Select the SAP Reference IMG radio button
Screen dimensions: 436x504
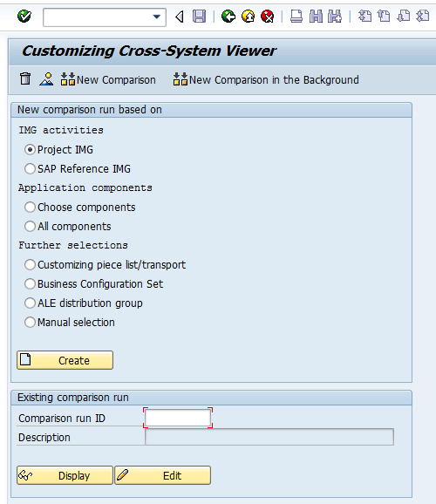[30, 169]
